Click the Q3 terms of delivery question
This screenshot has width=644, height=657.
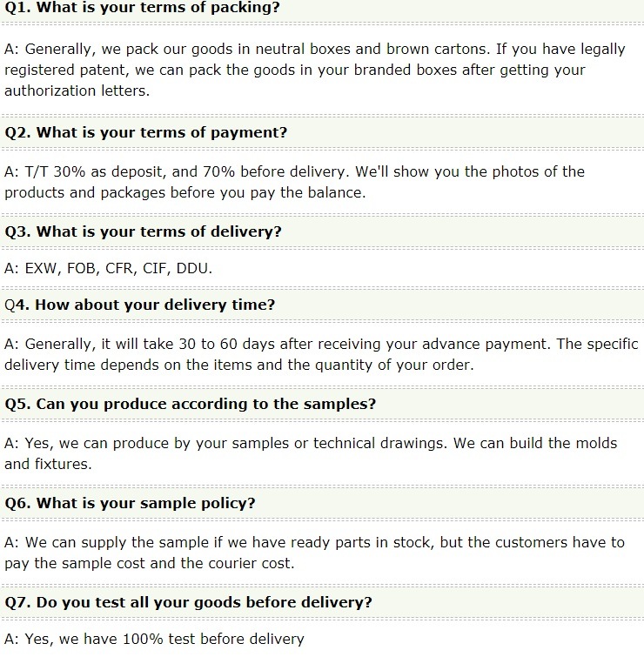(144, 231)
